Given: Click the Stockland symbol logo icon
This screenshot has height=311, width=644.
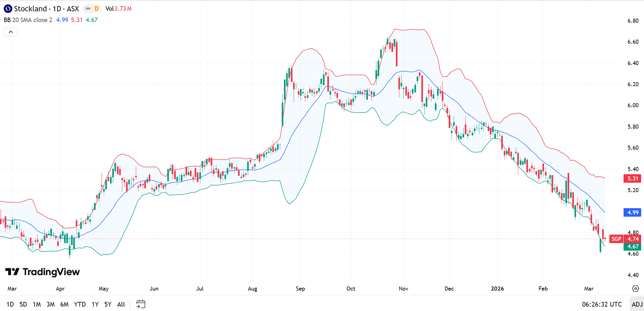Looking at the screenshot, I should pyautogui.click(x=8, y=9).
